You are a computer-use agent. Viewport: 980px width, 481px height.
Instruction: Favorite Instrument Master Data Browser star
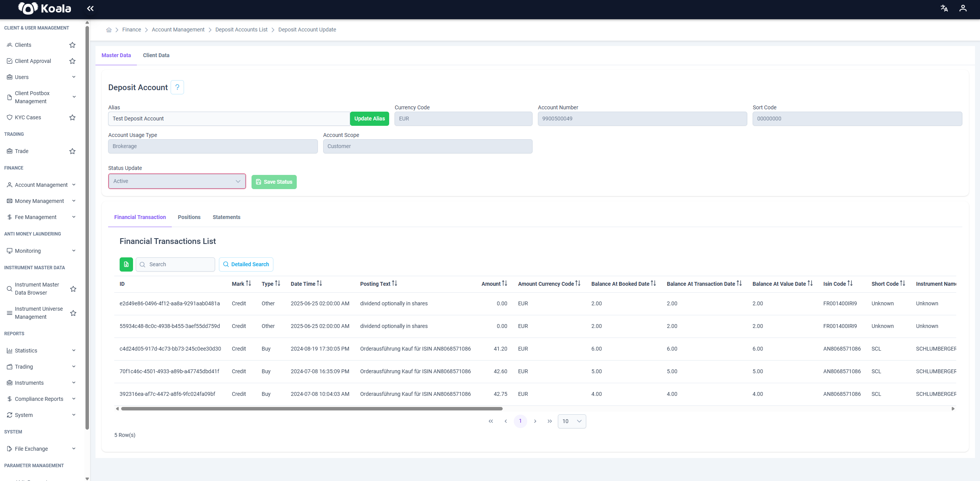point(73,289)
